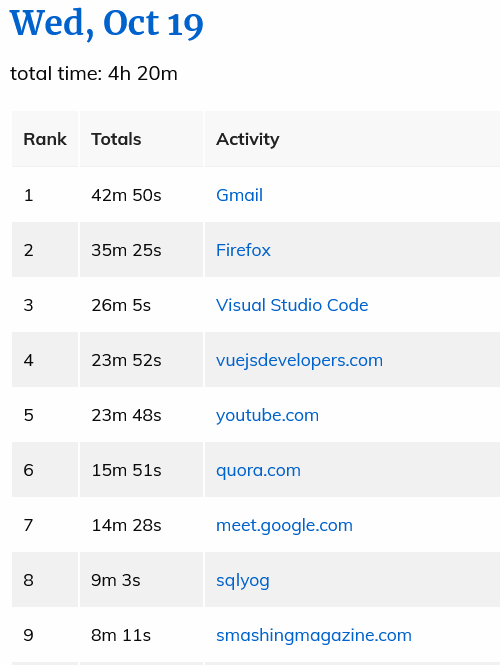Click the 42m 50s totals cell
Screen dimensions: 500x665
point(141,195)
